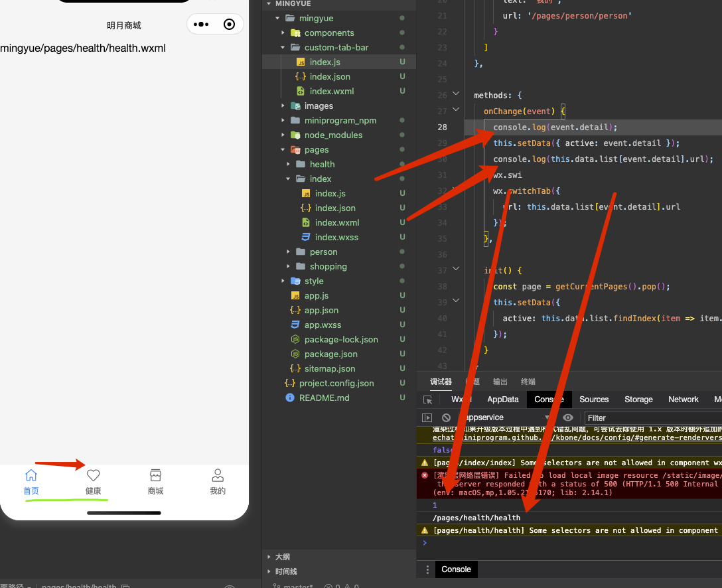Open the Storage devtools tab
722x588 pixels.
(x=638, y=400)
